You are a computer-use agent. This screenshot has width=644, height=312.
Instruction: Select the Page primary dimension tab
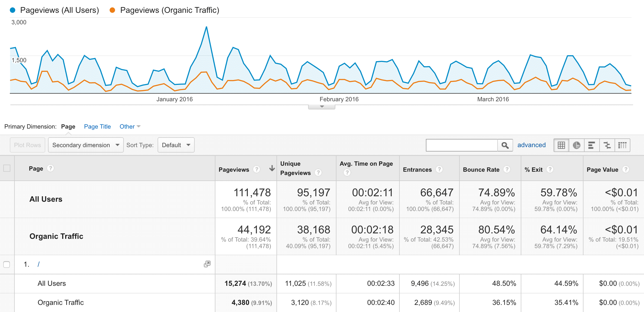click(x=68, y=126)
